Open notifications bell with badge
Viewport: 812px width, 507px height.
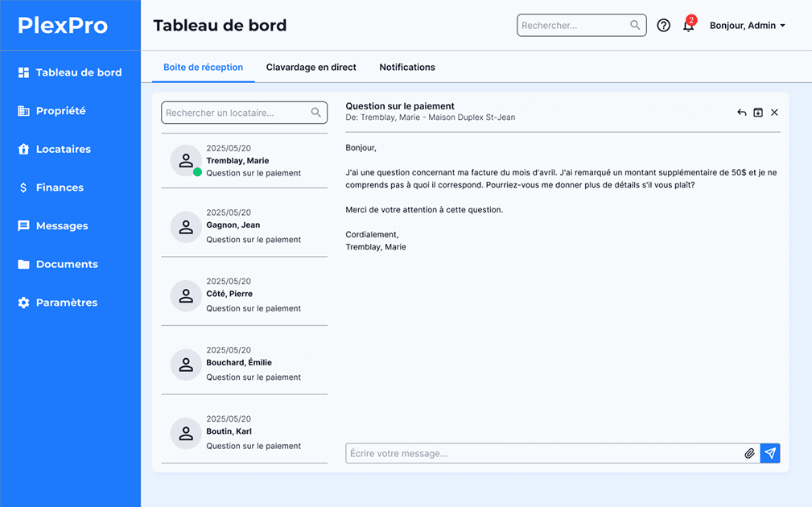point(688,26)
